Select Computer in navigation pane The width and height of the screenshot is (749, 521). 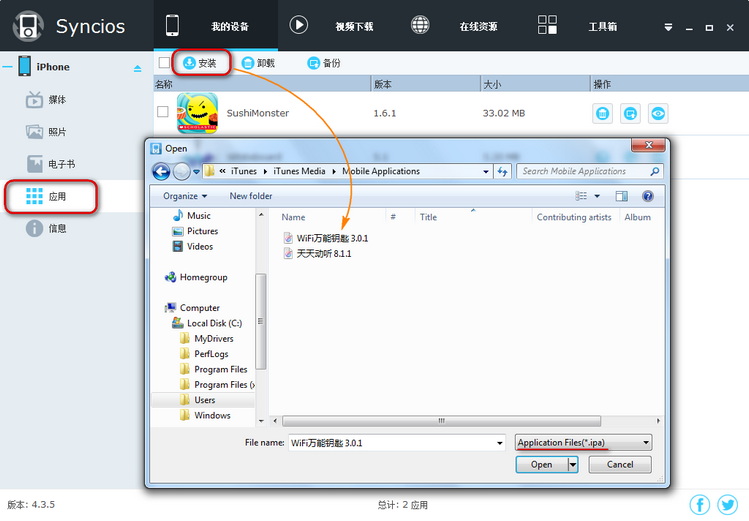coord(193,308)
